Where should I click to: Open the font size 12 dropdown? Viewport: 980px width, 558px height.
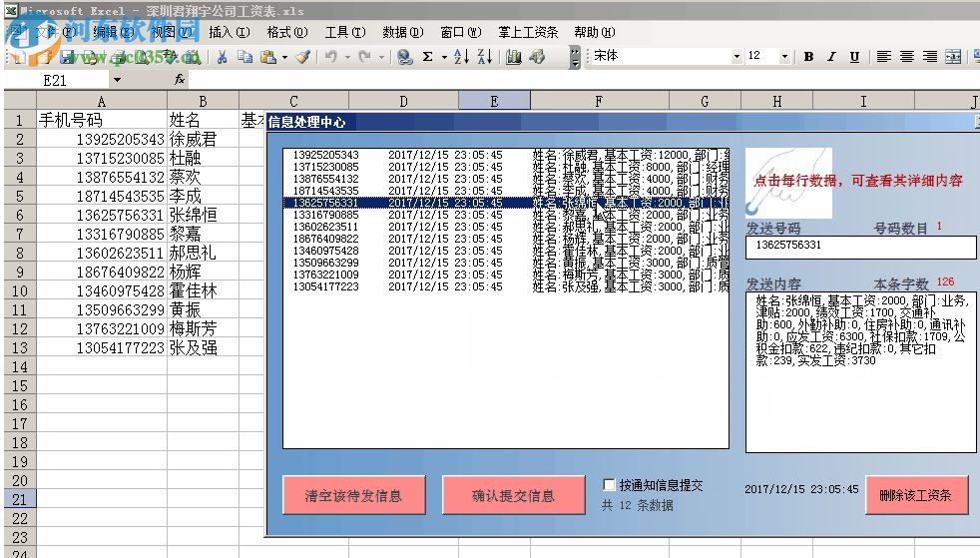pos(784,56)
